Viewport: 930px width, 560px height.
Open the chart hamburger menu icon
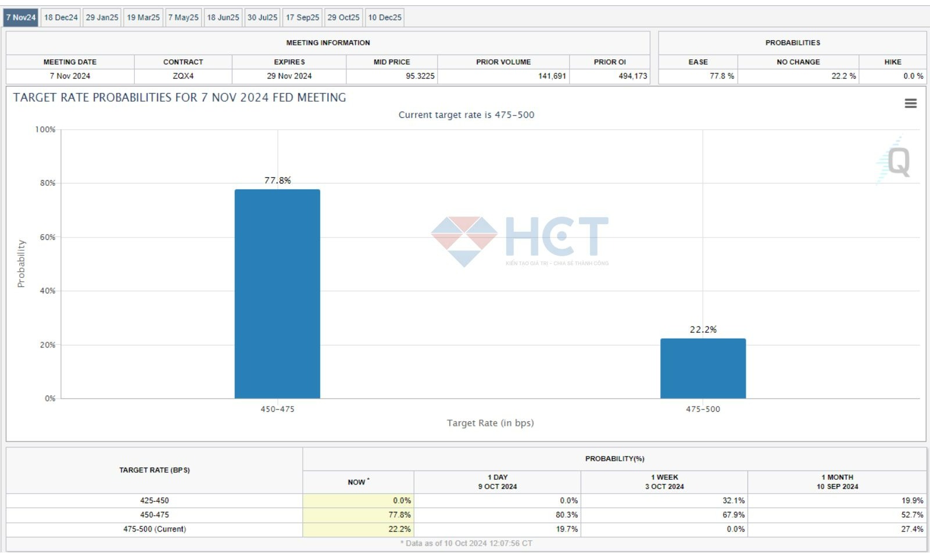910,103
